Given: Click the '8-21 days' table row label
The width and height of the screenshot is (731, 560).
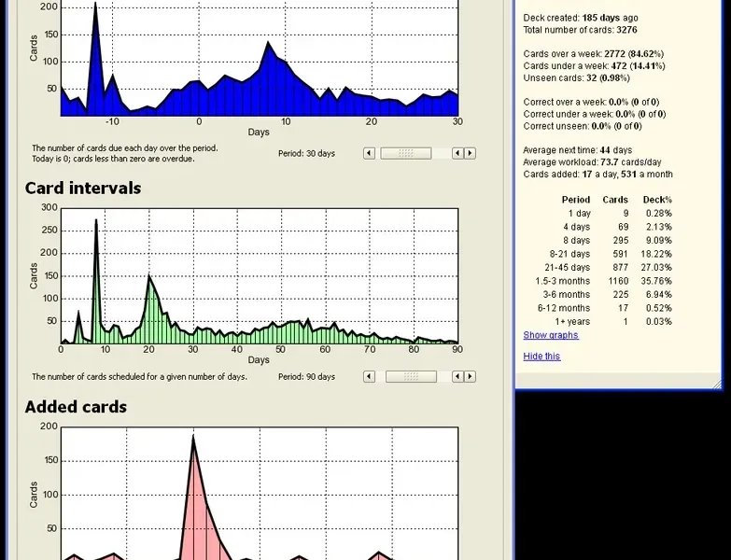Looking at the screenshot, I should pyautogui.click(x=569, y=254).
